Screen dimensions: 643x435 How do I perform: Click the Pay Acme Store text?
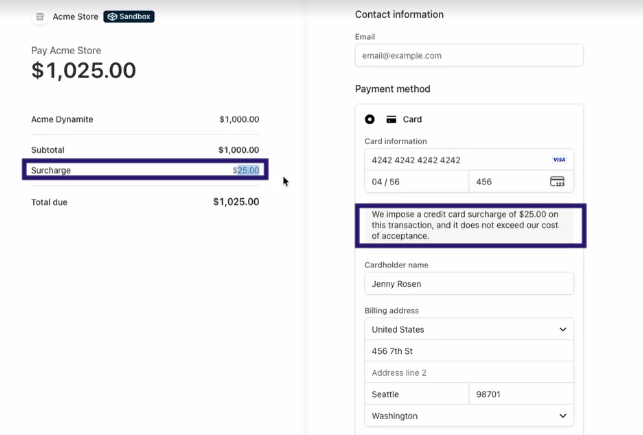click(66, 50)
